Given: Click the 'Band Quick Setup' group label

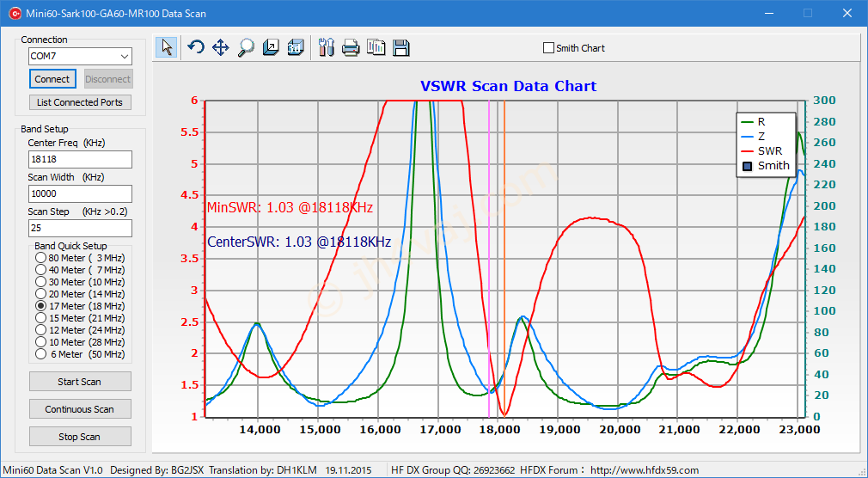Looking at the screenshot, I should tap(70, 246).
